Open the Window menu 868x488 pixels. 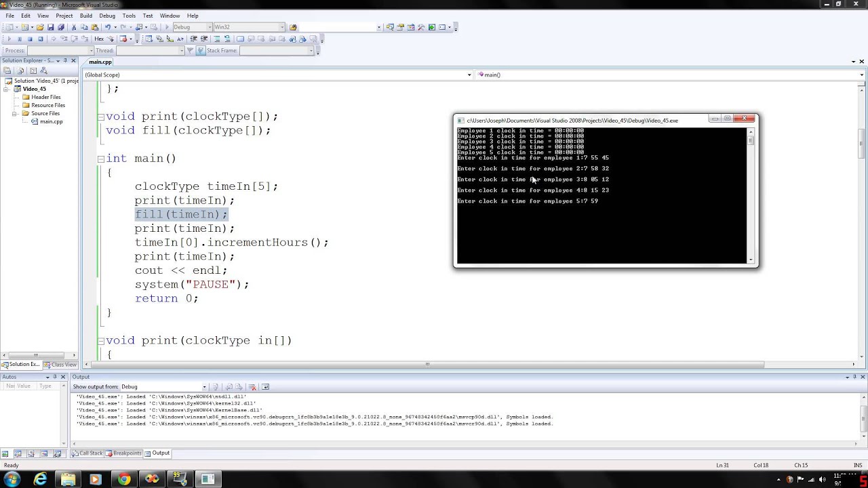[x=170, y=16]
